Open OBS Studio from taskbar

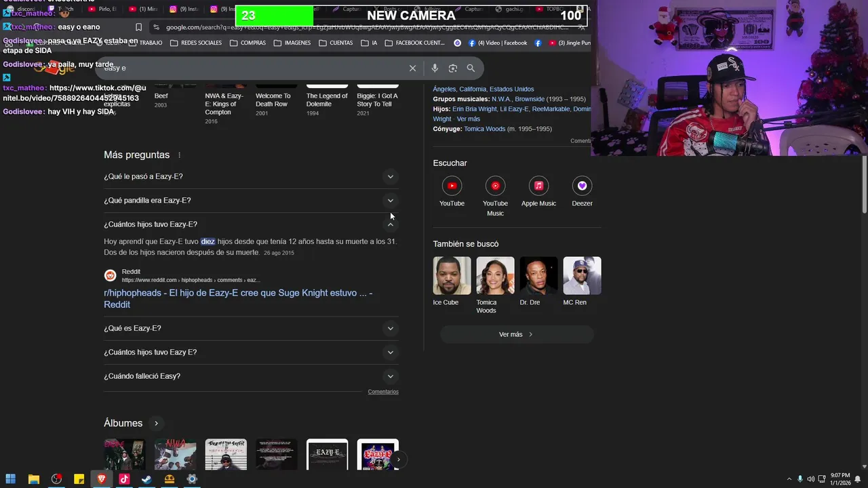tap(56, 479)
